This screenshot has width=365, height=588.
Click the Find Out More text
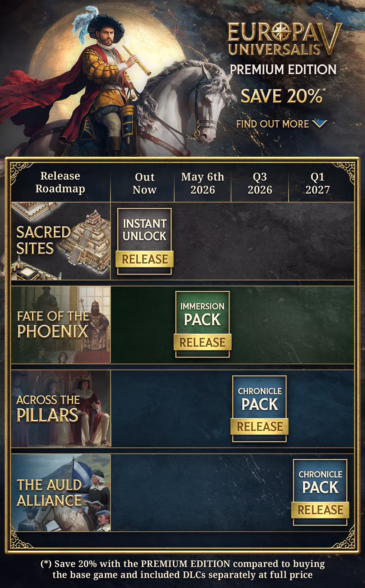(x=273, y=124)
